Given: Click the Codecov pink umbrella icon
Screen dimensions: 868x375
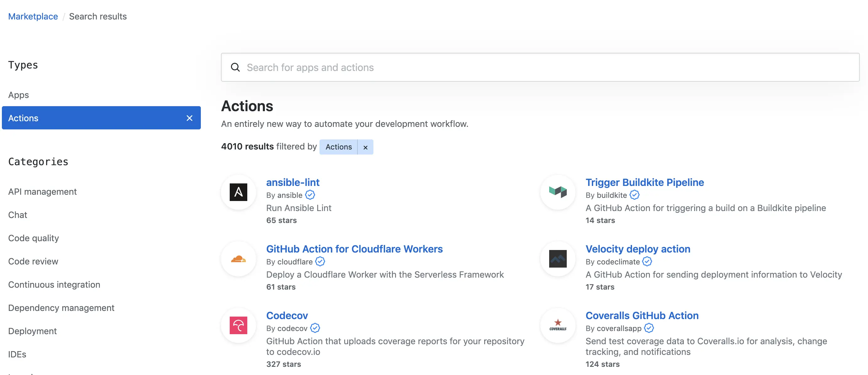Looking at the screenshot, I should click(x=238, y=325).
